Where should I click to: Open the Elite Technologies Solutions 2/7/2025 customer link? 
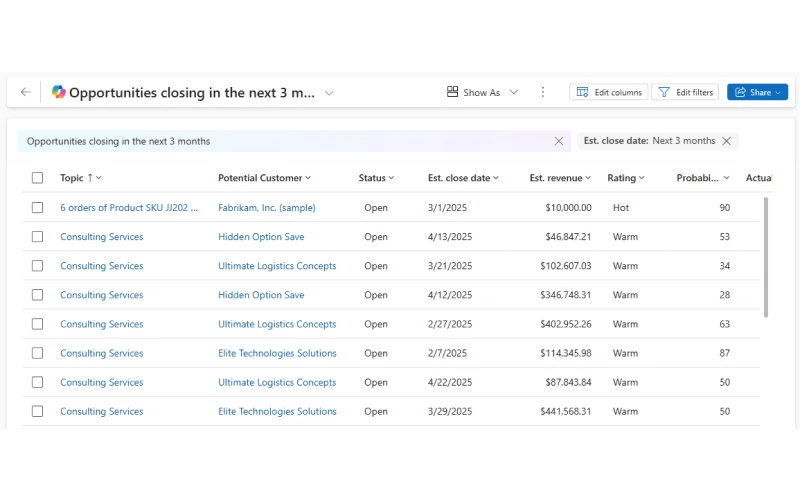[x=277, y=353]
